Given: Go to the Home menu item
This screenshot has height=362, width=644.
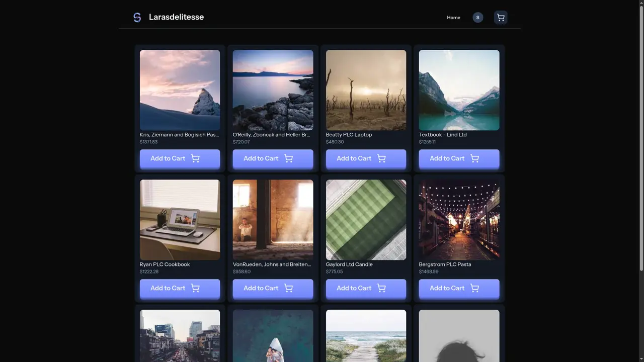Looking at the screenshot, I should tap(453, 18).
